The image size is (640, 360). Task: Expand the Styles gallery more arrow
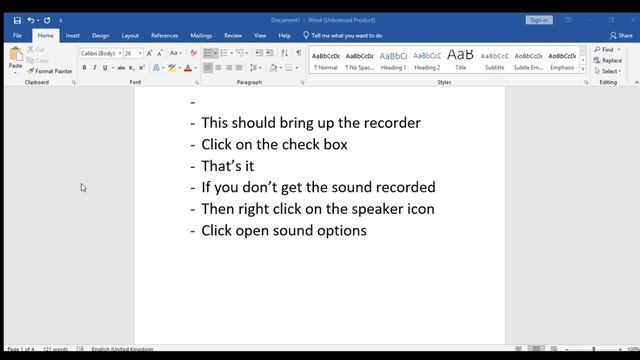click(583, 69)
